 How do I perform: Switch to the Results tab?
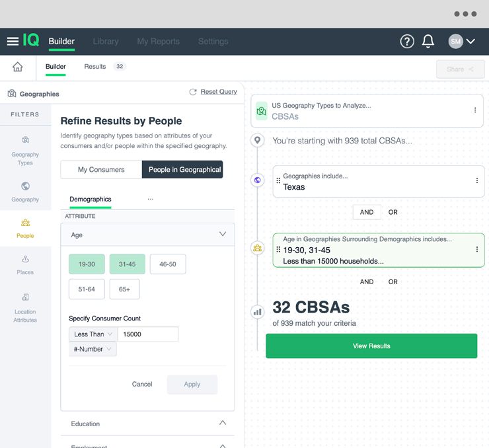(x=95, y=67)
